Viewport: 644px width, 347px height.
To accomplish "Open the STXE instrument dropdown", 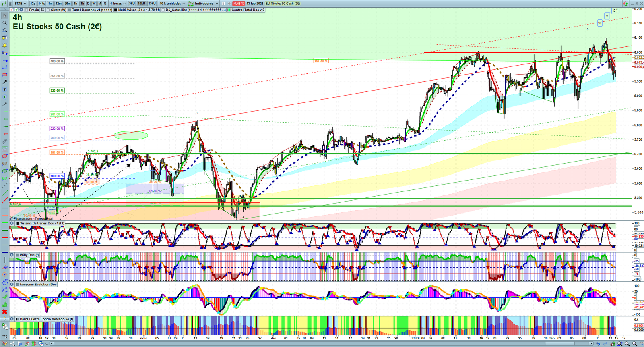I will click(x=20, y=4).
